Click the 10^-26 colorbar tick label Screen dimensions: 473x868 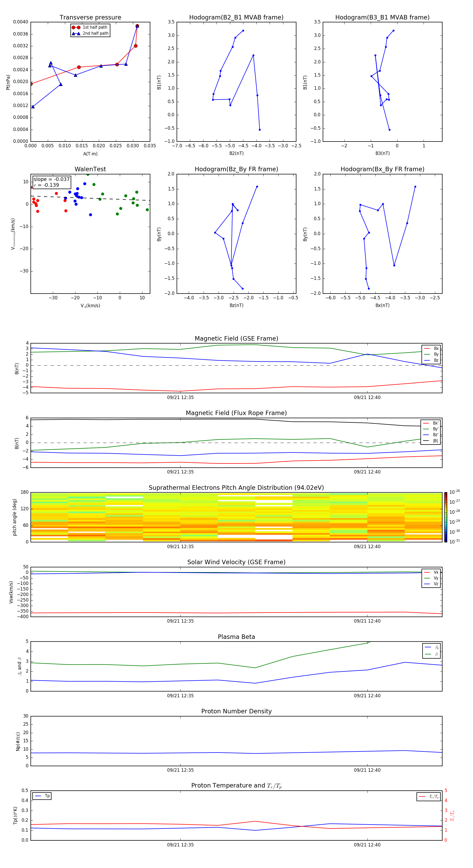pyautogui.click(x=455, y=492)
